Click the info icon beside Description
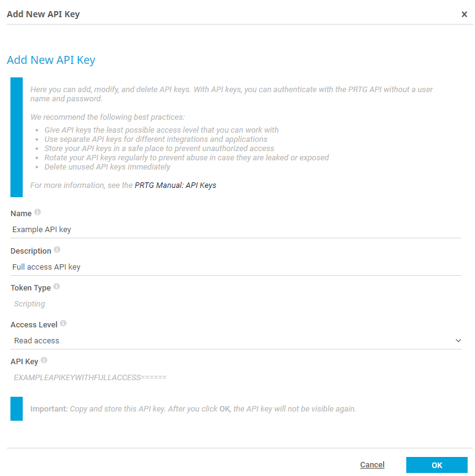The image size is (475, 476). click(x=57, y=250)
